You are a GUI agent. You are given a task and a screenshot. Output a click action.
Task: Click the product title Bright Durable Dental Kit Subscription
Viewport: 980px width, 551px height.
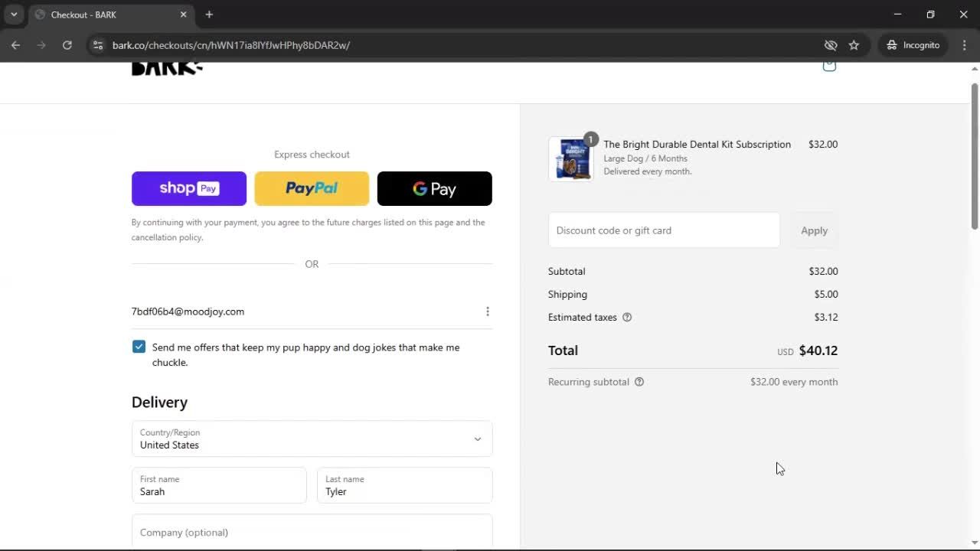tap(697, 145)
